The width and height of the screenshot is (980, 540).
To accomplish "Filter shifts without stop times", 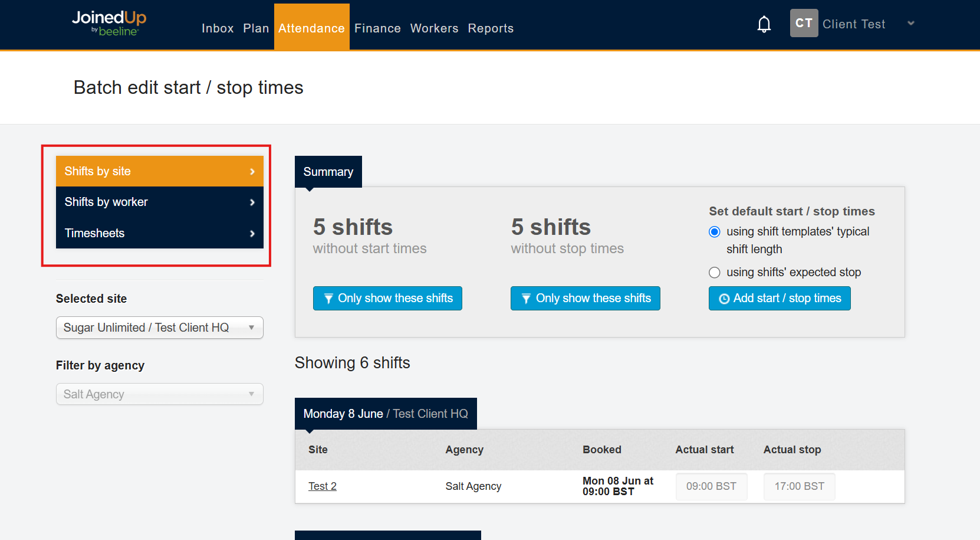I will point(586,299).
